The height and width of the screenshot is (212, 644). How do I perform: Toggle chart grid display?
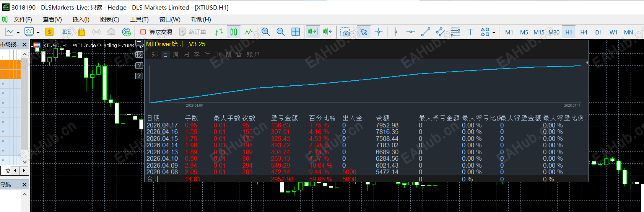[x=296, y=32]
